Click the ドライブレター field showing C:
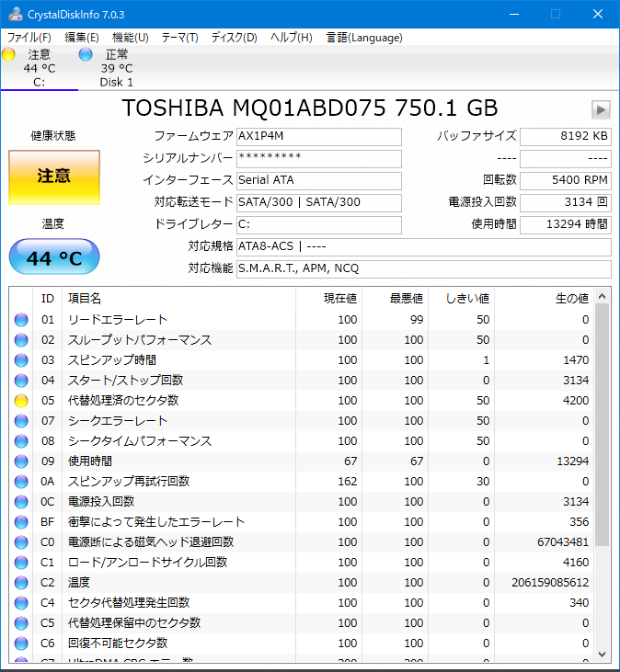The height and width of the screenshot is (672, 620). coord(319,224)
